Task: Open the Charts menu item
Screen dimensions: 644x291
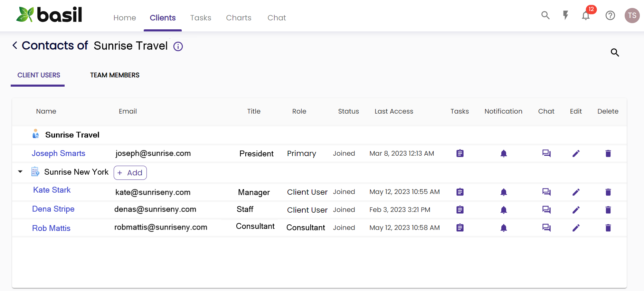Action: click(238, 18)
